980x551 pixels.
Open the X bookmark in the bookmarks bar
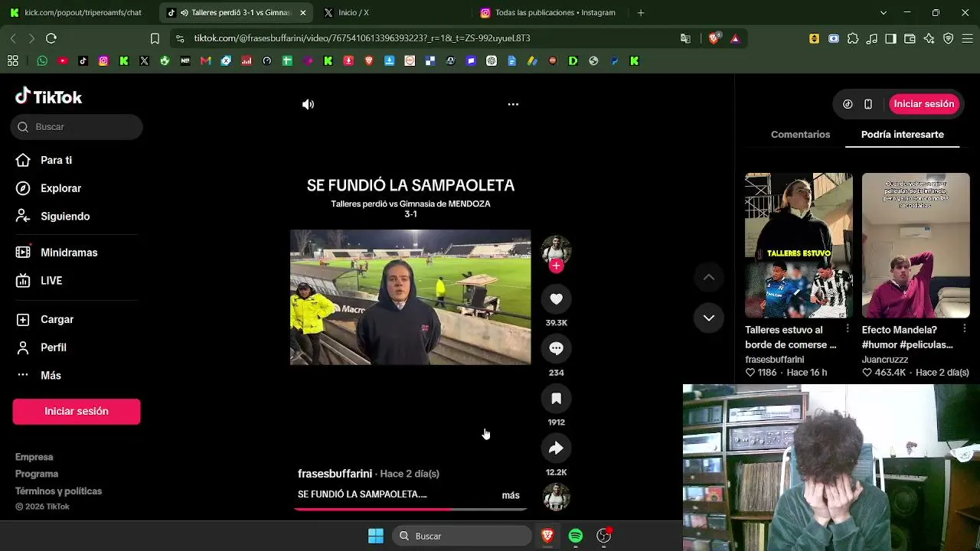tap(144, 60)
